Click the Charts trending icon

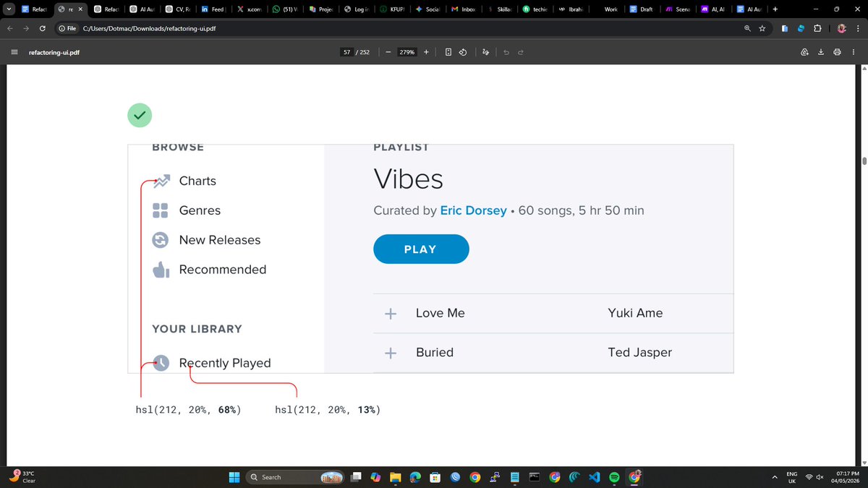161,181
